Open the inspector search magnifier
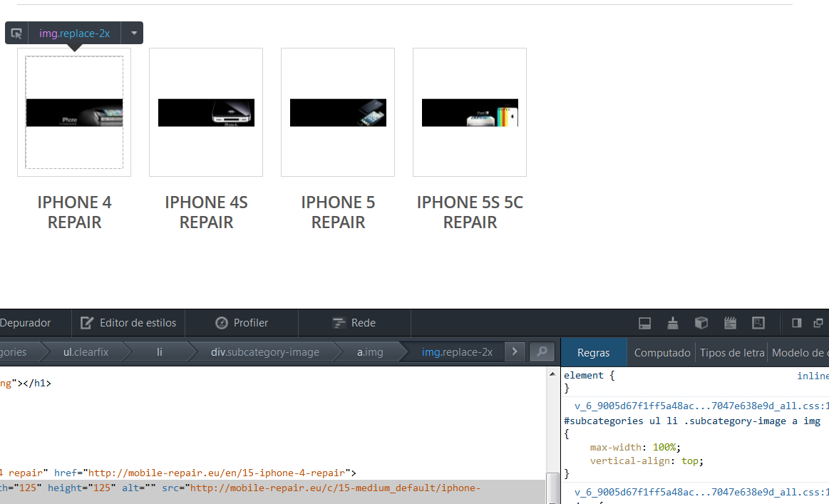 tap(542, 352)
